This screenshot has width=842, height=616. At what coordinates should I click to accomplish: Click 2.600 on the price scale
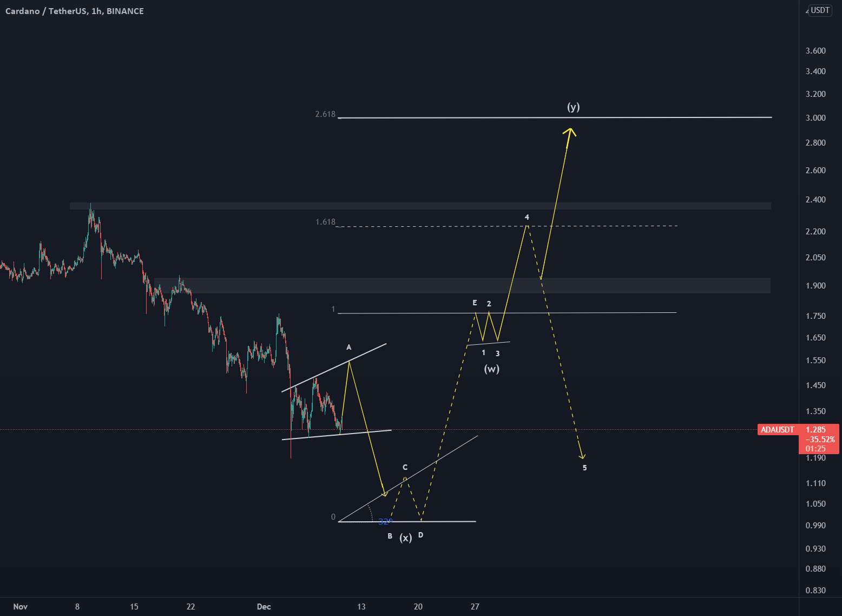815,171
